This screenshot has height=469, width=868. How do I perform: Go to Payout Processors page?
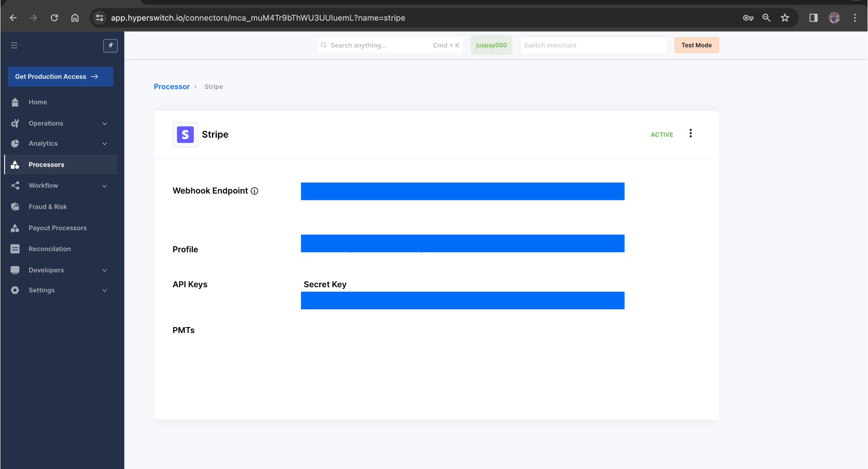pos(57,228)
